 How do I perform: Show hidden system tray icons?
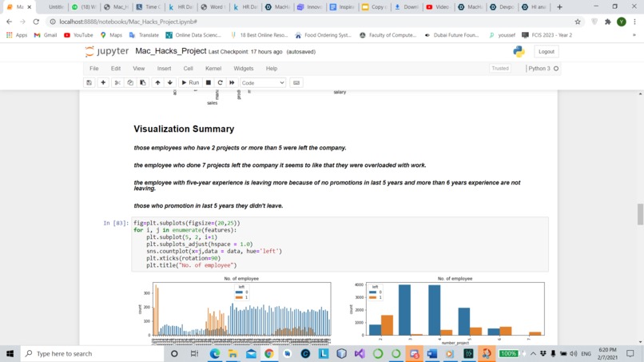click(x=533, y=353)
